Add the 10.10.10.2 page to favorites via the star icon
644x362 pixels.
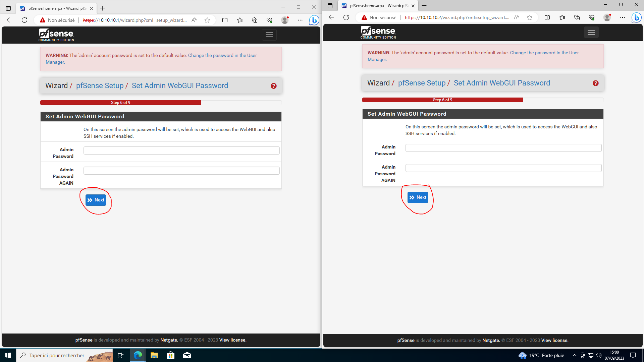530,17
